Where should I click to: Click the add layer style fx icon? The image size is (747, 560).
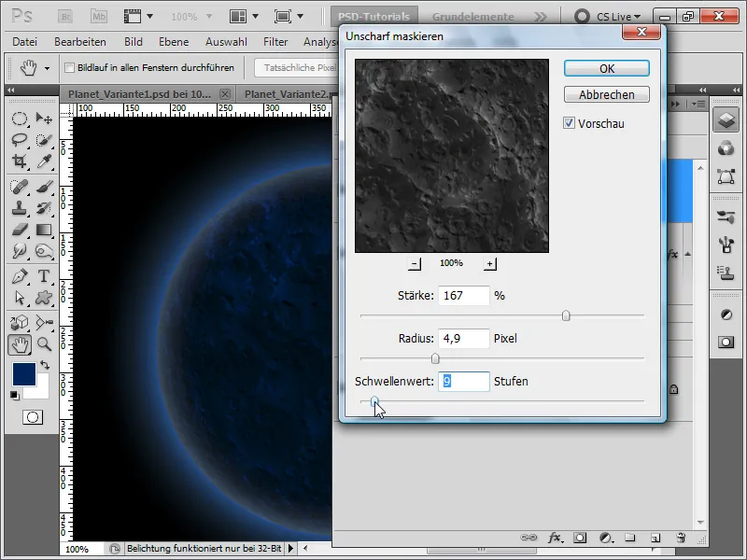[555, 538]
